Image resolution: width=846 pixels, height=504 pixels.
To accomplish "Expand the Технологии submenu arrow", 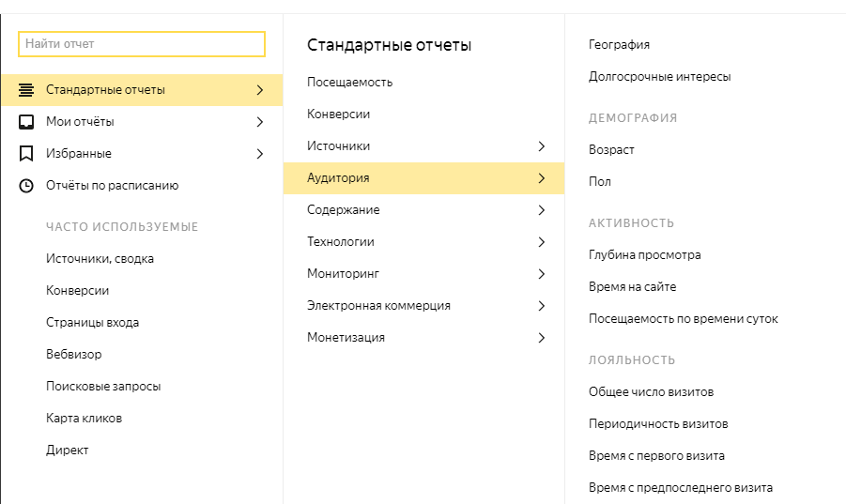I will click(x=542, y=242).
